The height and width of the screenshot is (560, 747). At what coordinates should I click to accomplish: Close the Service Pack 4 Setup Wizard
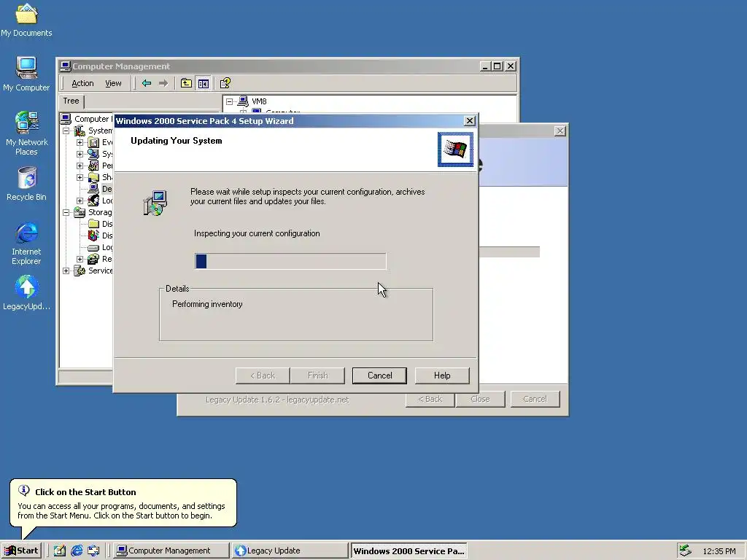(469, 121)
